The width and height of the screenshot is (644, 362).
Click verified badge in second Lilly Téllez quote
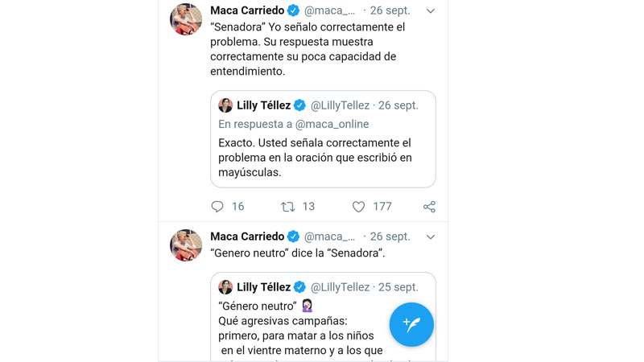(299, 287)
